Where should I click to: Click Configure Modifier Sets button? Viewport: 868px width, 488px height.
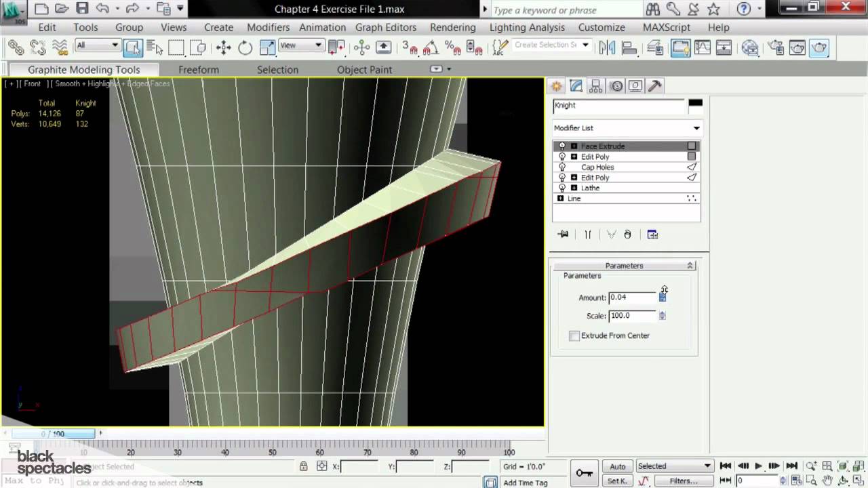tap(652, 235)
